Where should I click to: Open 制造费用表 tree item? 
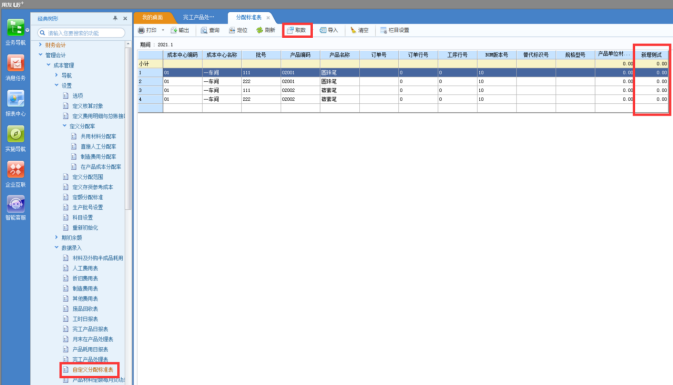tap(85, 288)
